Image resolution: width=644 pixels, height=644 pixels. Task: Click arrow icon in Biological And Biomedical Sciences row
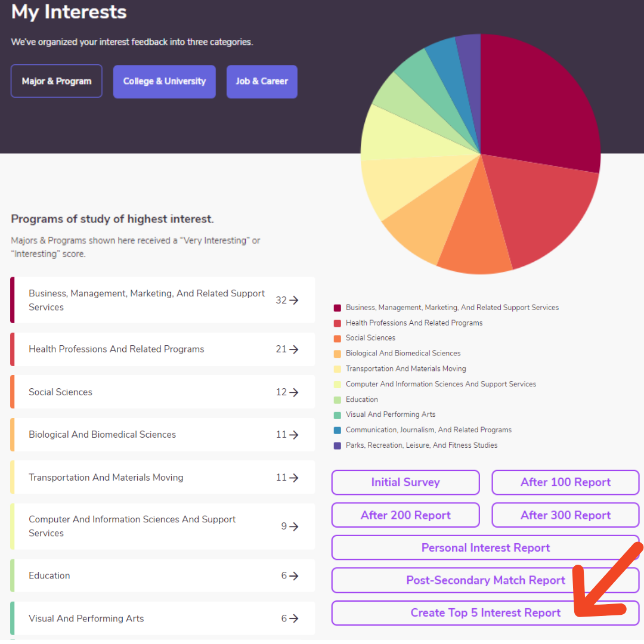tap(293, 435)
